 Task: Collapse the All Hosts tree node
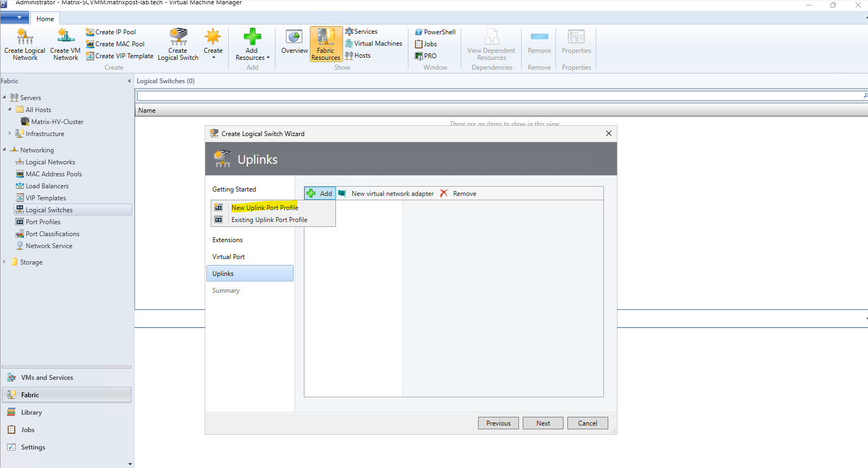coord(10,109)
